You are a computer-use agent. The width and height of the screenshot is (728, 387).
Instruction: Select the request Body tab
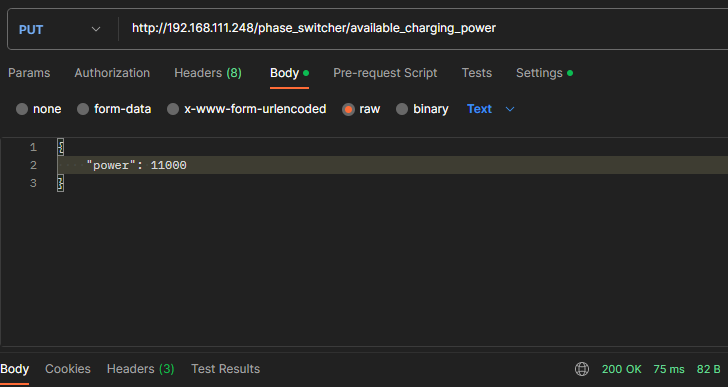(289, 73)
